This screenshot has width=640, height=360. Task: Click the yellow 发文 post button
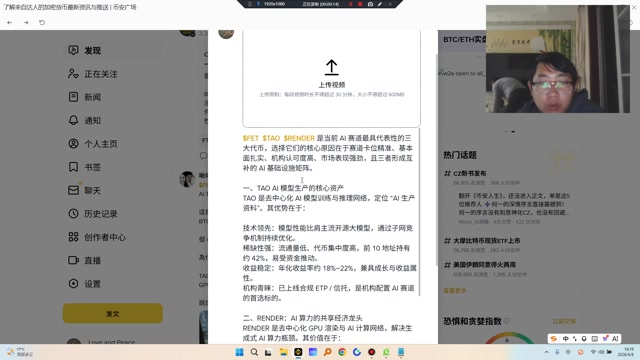click(x=113, y=313)
